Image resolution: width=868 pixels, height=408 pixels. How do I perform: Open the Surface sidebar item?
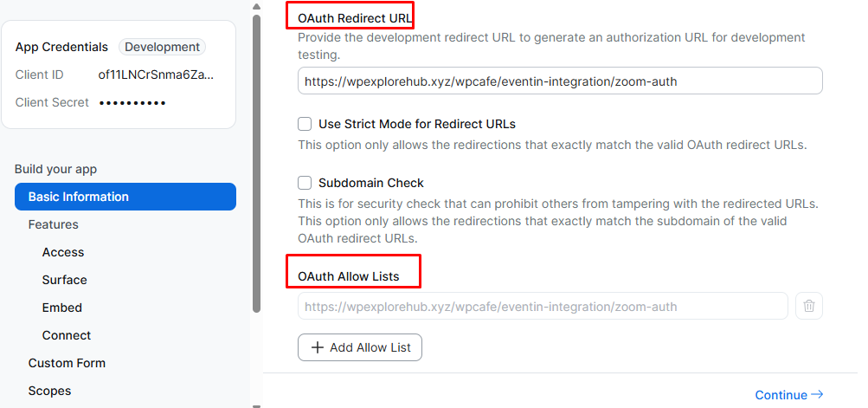(x=65, y=280)
